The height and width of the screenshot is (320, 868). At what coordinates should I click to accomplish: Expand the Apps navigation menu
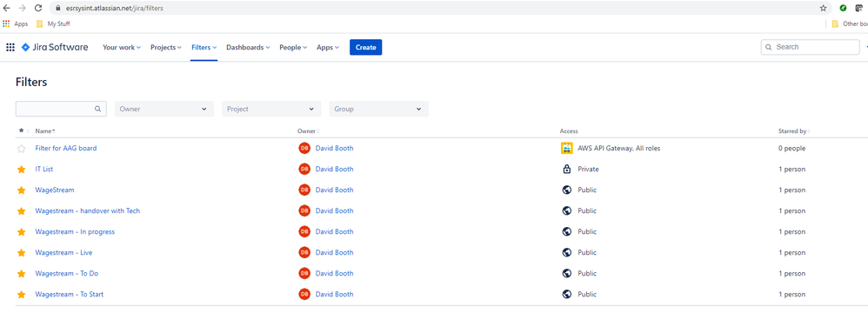tap(328, 48)
